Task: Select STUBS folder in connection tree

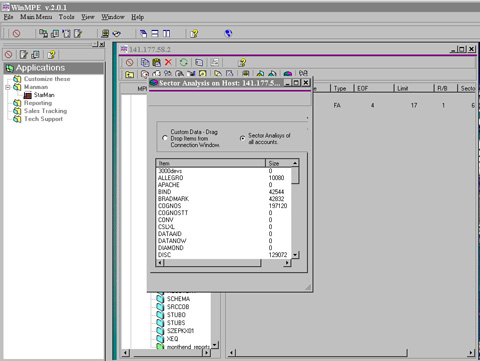Action: (176, 323)
